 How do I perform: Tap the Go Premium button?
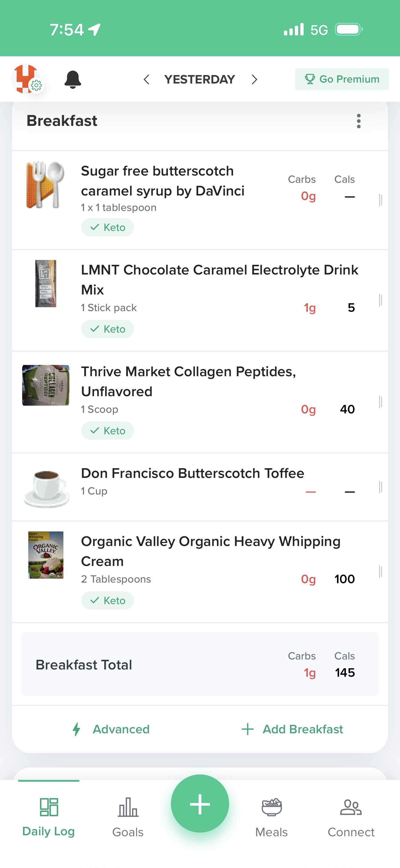tap(342, 79)
